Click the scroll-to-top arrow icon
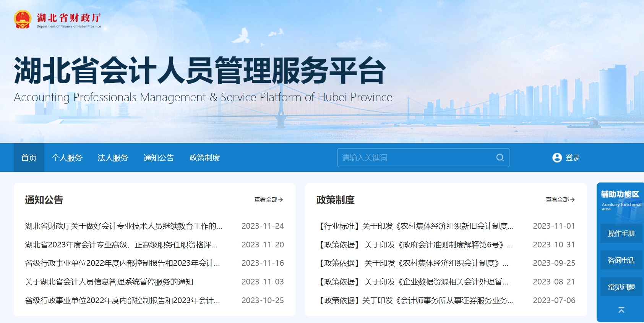644x323 pixels. pos(621,310)
